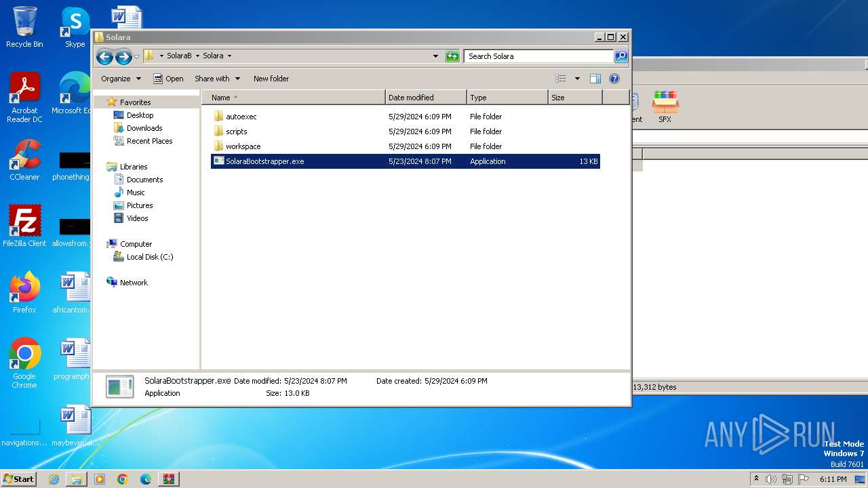Refresh the Solara folder view
The width and height of the screenshot is (868, 488).
452,56
